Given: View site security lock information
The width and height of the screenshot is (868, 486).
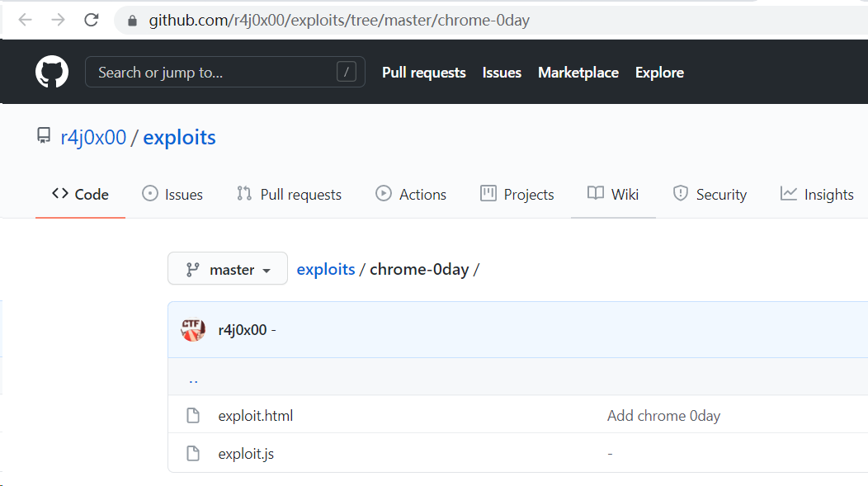Looking at the screenshot, I should click(132, 21).
